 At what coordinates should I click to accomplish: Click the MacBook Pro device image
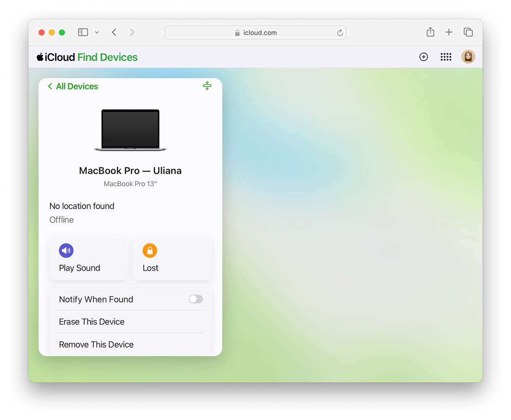130,130
